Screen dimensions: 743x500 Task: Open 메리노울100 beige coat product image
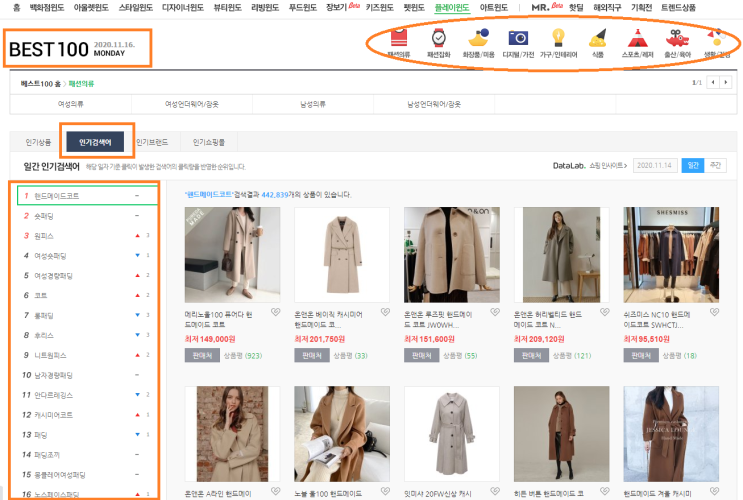(232, 255)
